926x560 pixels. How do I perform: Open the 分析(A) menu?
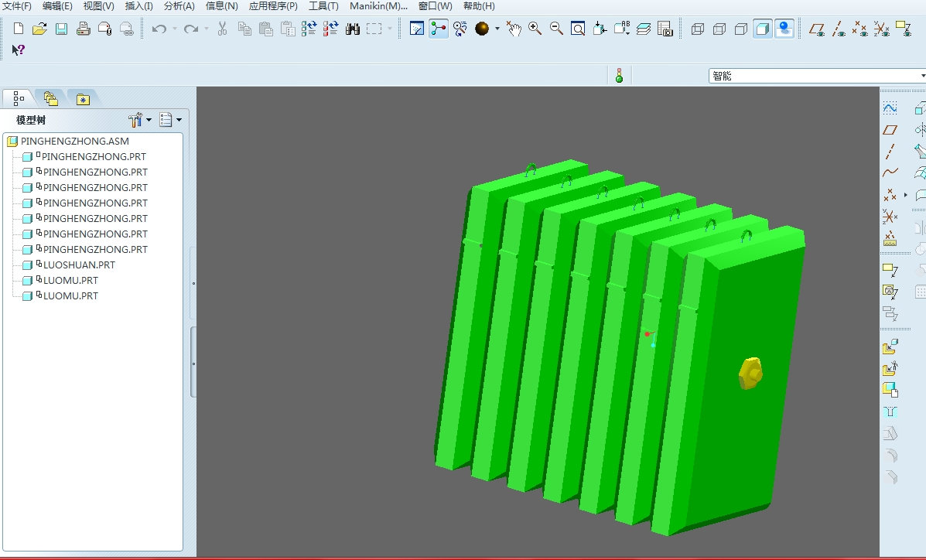179,6
